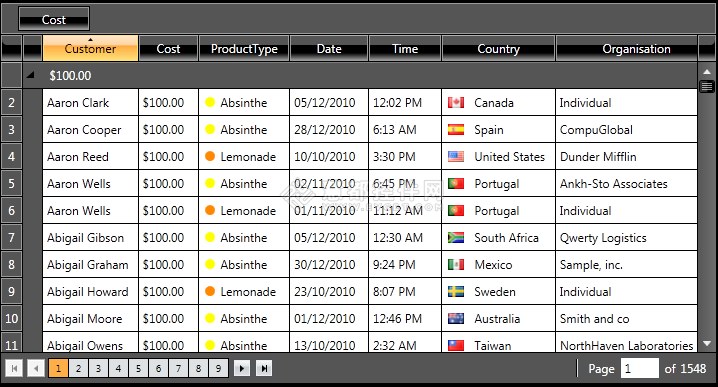Select the Ankh-Sto Associates cell
The width and height of the screenshot is (718, 387).
click(626, 184)
